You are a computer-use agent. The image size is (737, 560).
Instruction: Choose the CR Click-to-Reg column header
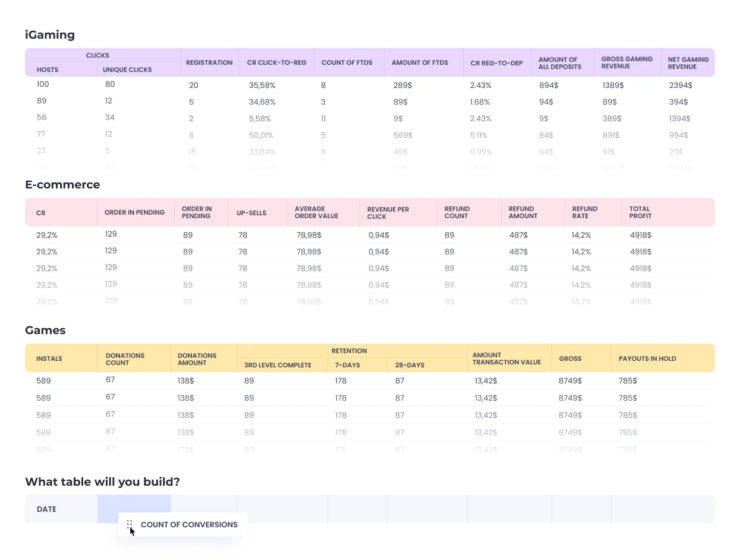coord(277,62)
